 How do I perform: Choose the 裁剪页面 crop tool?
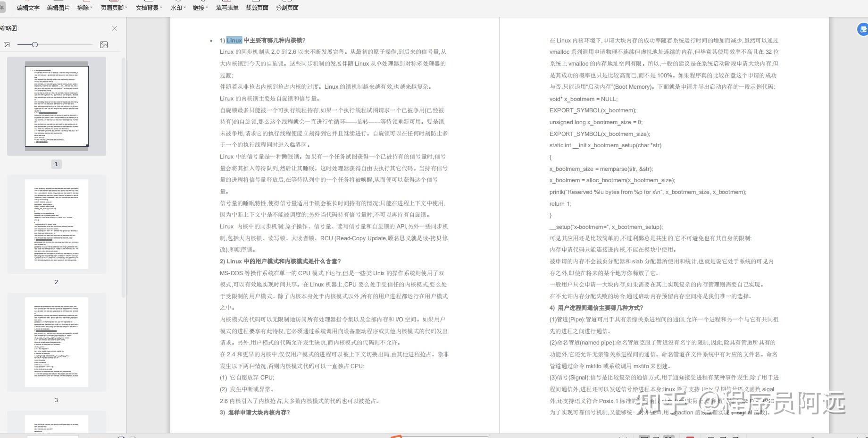coord(257,8)
